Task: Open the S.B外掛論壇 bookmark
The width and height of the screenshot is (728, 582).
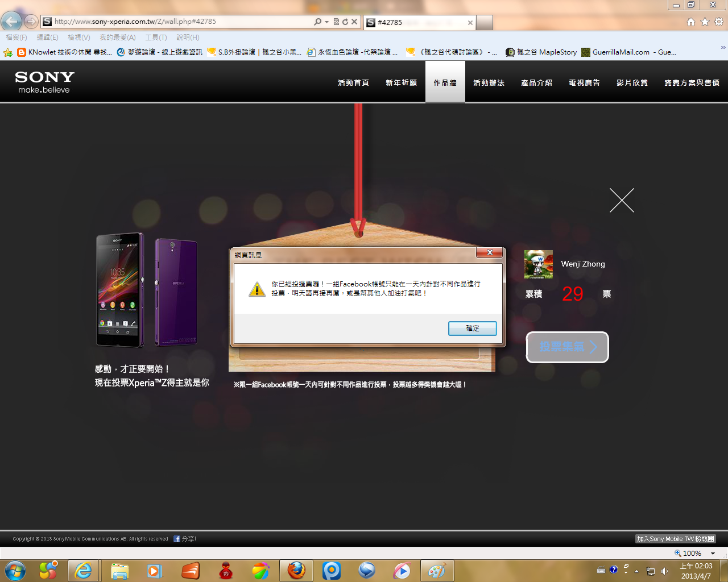Action: point(254,52)
